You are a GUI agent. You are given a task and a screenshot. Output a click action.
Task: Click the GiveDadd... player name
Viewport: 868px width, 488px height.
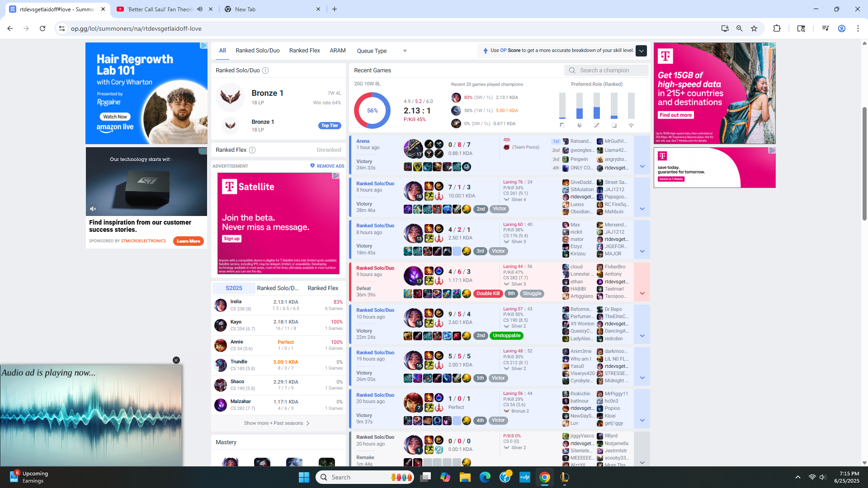point(582,183)
